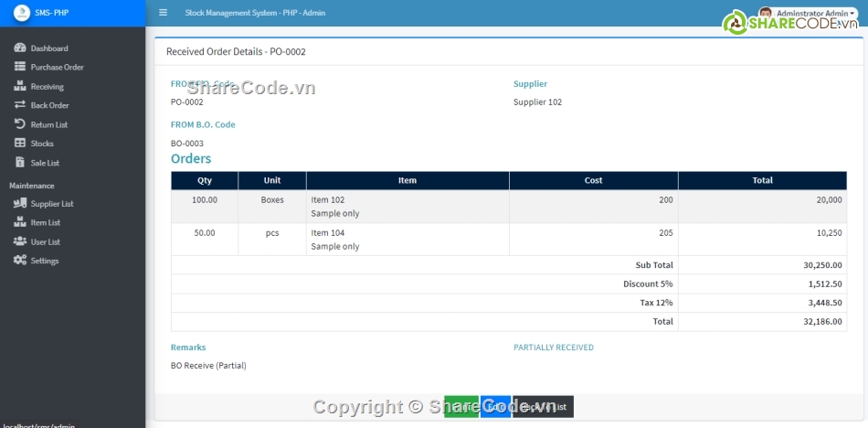The image size is (868, 428).
Task: Select the Stocks grid icon
Action: (20, 144)
